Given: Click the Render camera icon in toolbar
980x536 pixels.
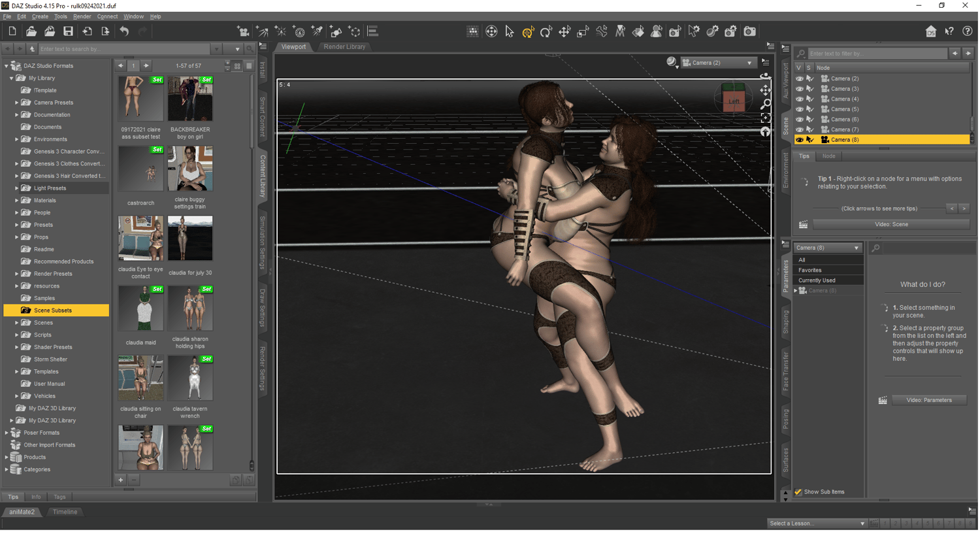Looking at the screenshot, I should [749, 31].
